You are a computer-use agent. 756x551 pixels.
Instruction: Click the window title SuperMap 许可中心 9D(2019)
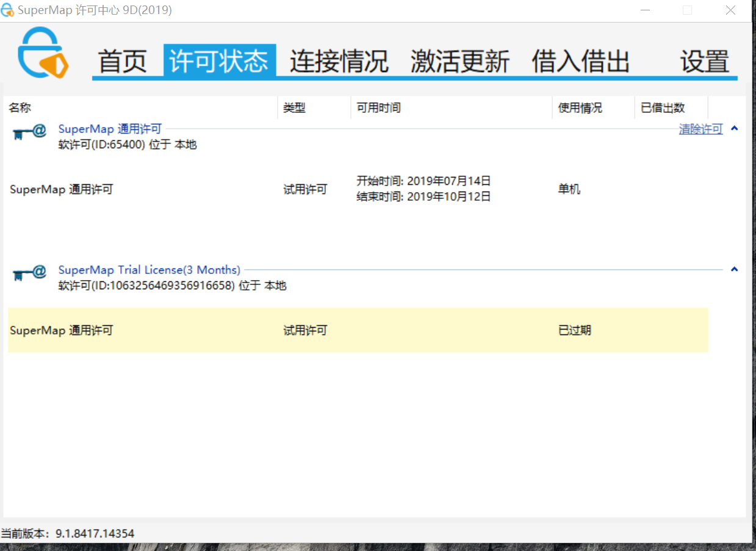coord(95,10)
